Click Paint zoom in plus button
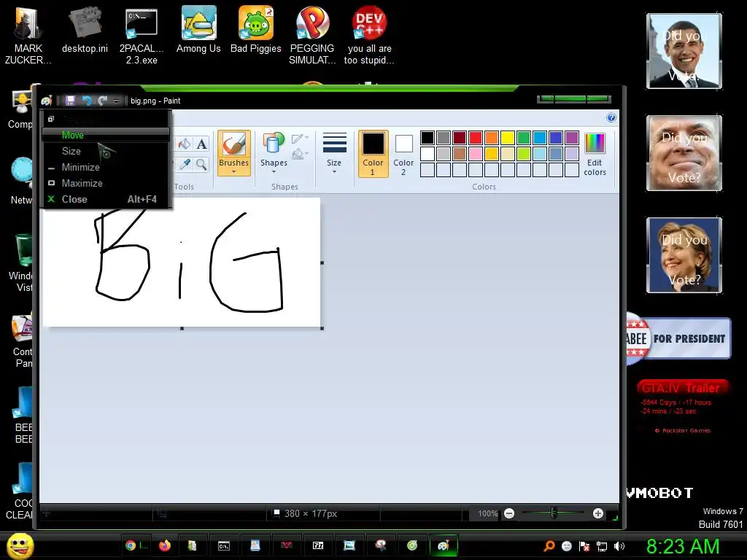This screenshot has width=747, height=560. (598, 513)
